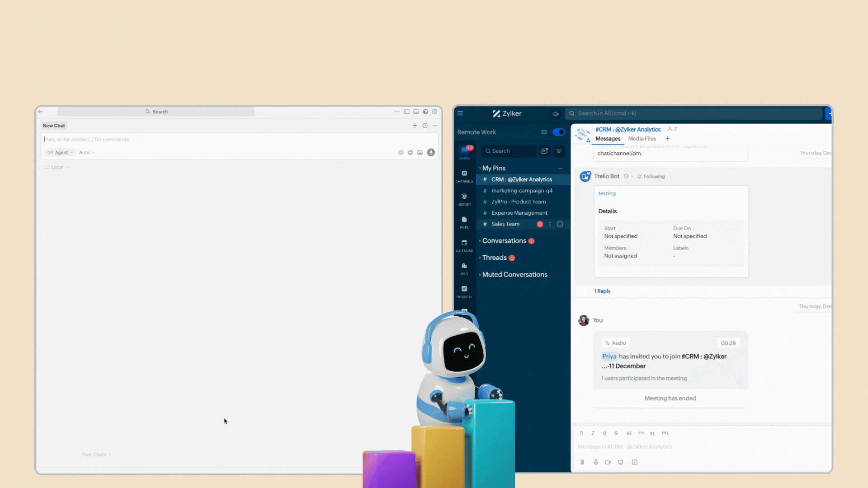Switch to the Media Files tab
This screenshot has width=868, height=488.
tap(642, 139)
